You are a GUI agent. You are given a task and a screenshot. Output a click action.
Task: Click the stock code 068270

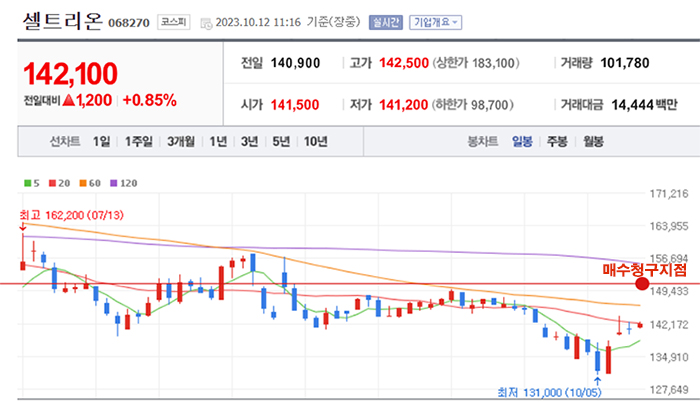point(129,23)
